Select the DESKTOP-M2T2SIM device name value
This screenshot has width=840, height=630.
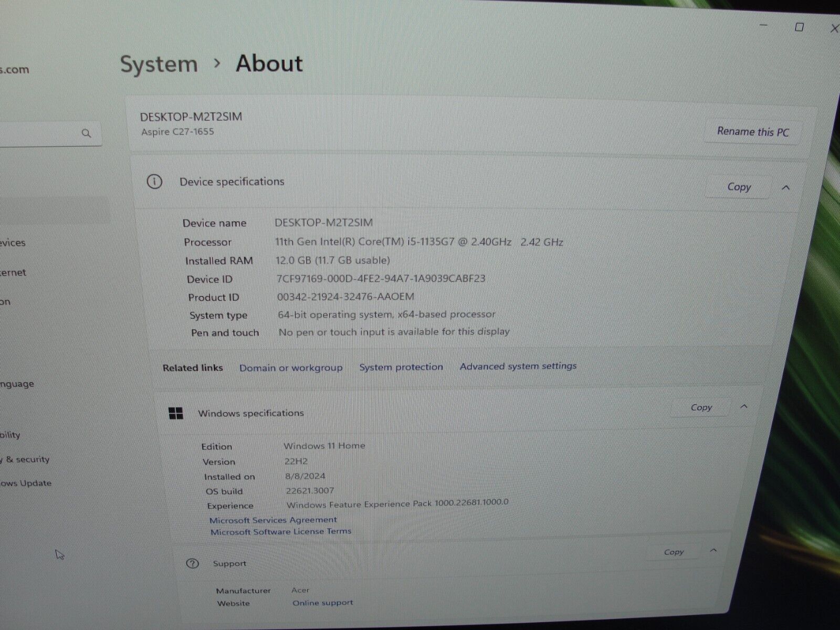coord(323,223)
